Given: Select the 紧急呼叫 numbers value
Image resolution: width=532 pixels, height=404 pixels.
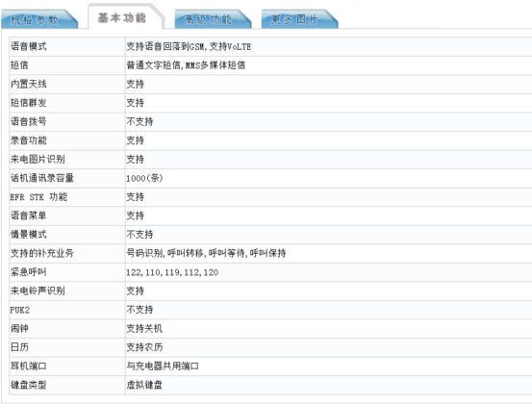Looking at the screenshot, I should [x=172, y=272].
